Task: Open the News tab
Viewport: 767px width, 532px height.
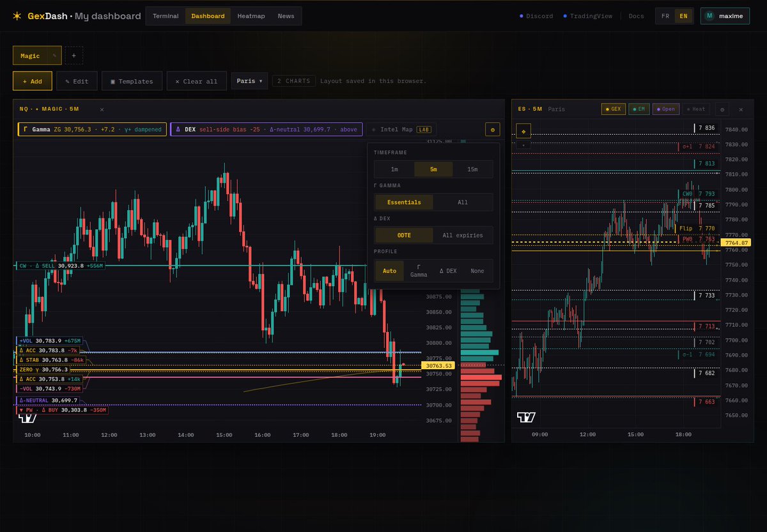Action: click(286, 16)
